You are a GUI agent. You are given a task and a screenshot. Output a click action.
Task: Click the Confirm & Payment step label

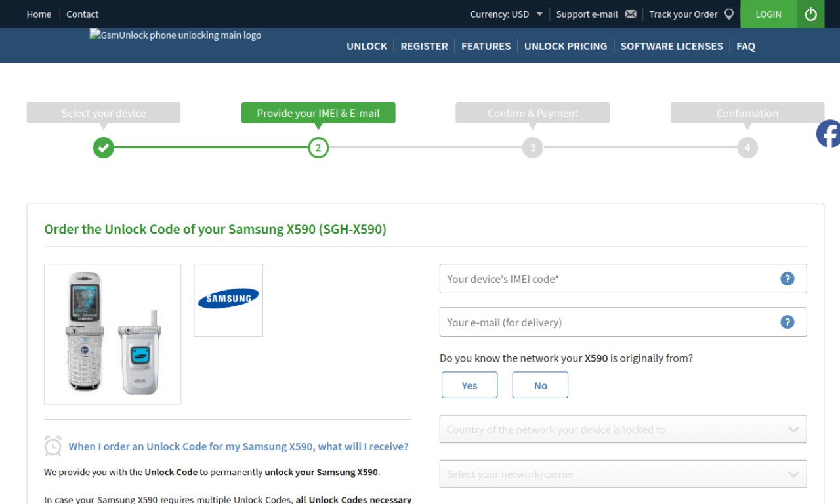pyautogui.click(x=533, y=113)
